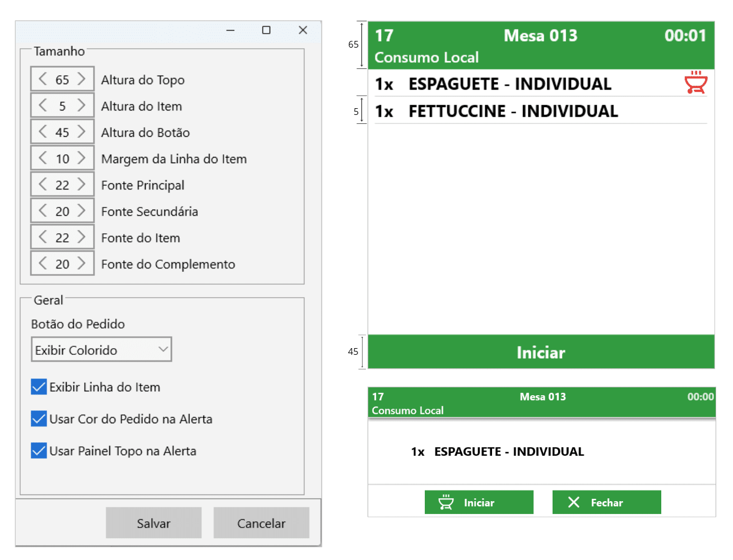Select the FETTUCCINE - INDIVIDUAL order item

pyautogui.click(x=513, y=111)
